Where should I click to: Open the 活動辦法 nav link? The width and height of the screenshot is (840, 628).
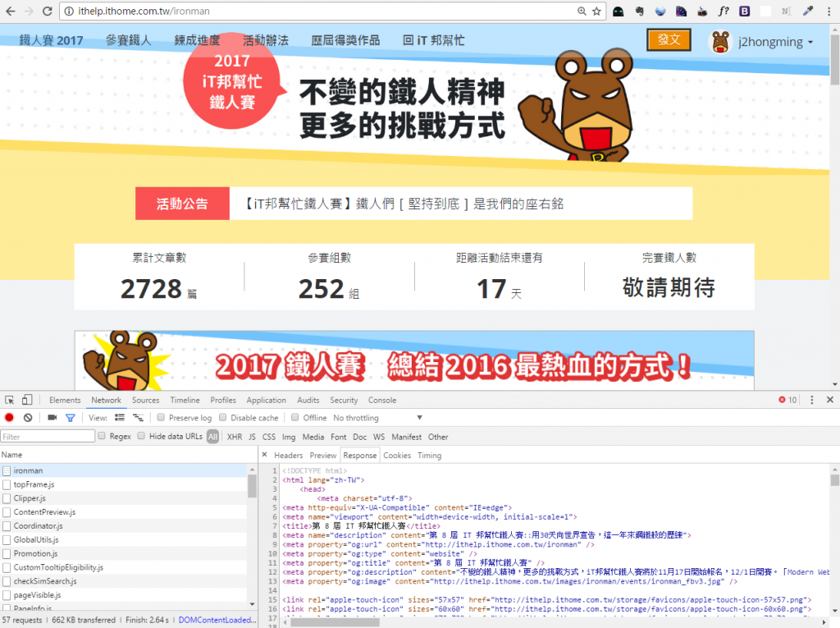click(266, 40)
